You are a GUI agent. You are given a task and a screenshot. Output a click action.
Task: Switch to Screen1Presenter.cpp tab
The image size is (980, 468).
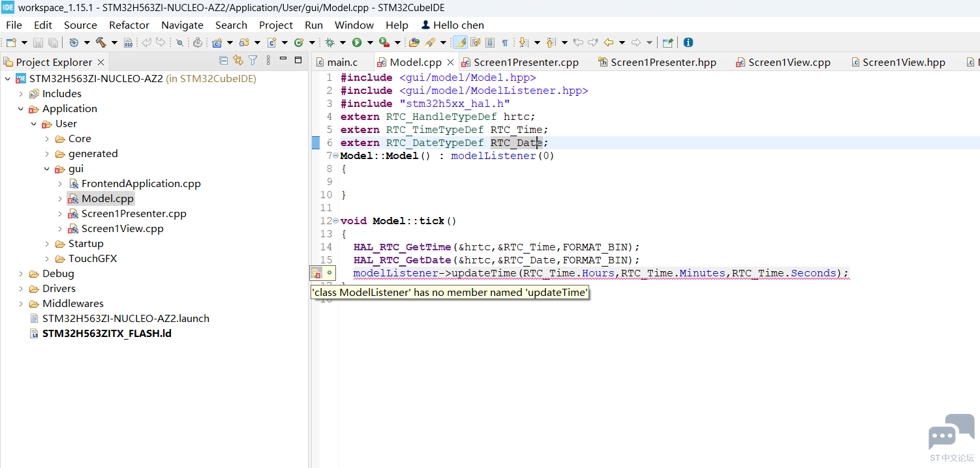pos(526,63)
